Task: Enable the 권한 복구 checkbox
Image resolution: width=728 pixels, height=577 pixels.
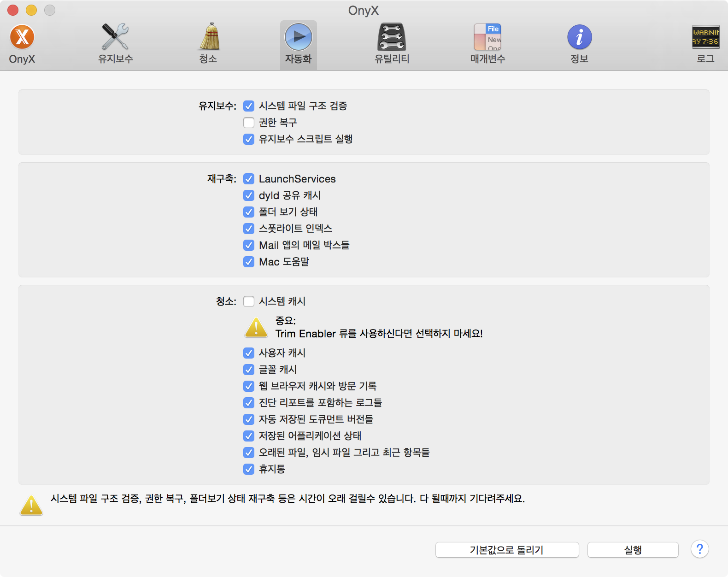Action: coord(249,123)
